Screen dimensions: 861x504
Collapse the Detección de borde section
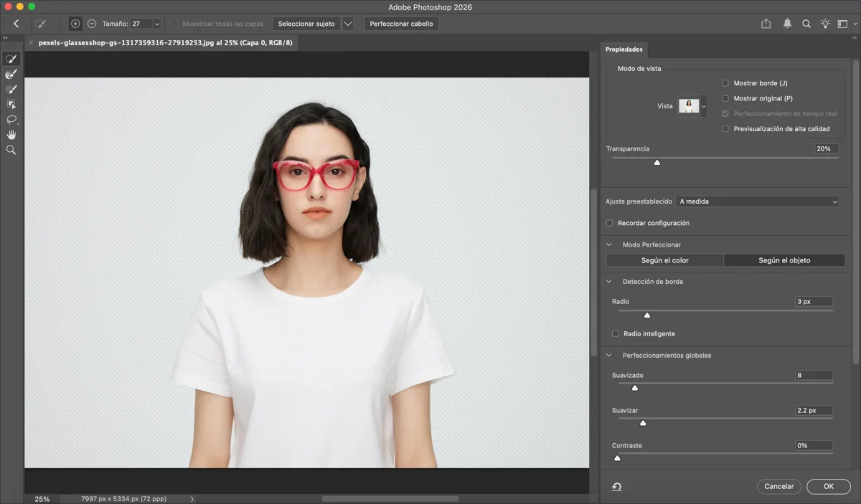[610, 282]
